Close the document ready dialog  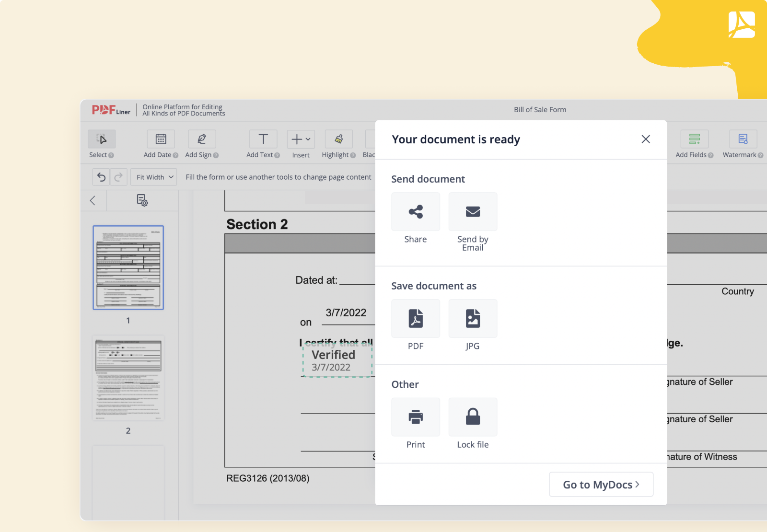[x=646, y=139]
